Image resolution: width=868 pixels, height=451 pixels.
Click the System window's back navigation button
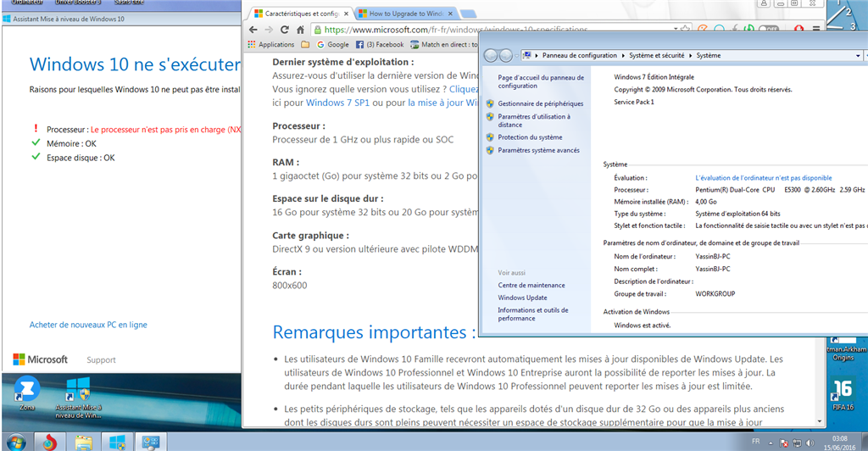pyautogui.click(x=491, y=55)
